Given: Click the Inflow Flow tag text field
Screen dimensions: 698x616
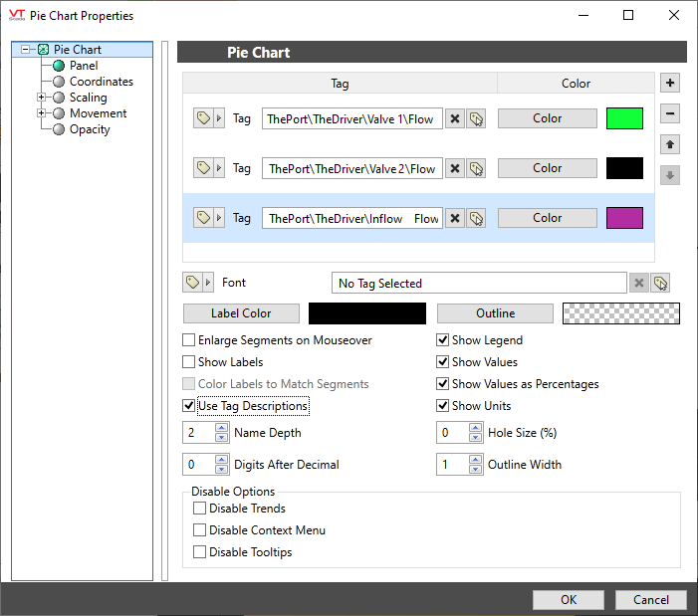Looking at the screenshot, I should tap(351, 218).
